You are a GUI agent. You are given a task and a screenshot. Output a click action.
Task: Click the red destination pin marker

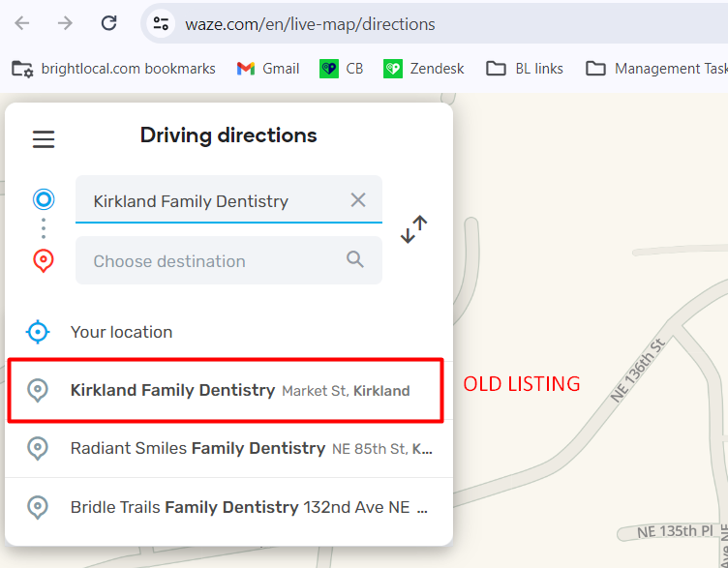[44, 261]
